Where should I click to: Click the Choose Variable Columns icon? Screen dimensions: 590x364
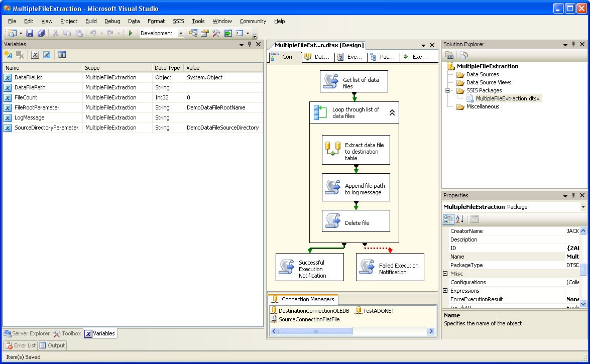click(x=62, y=55)
